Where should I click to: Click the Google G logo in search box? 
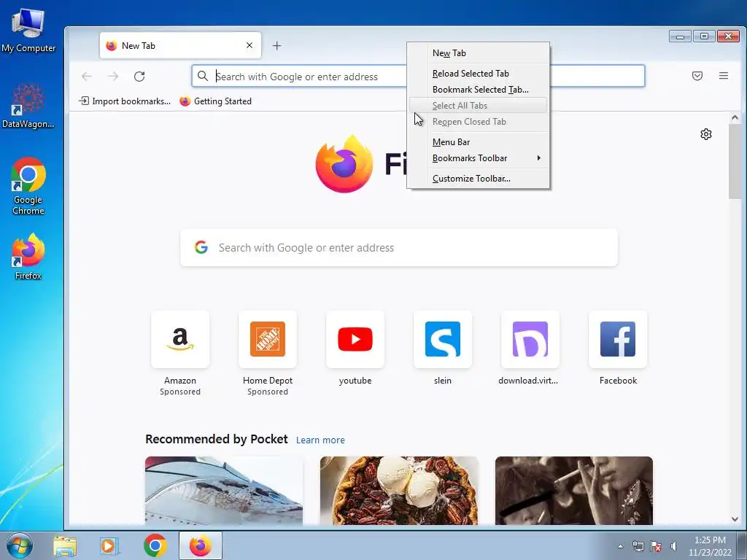coord(201,247)
